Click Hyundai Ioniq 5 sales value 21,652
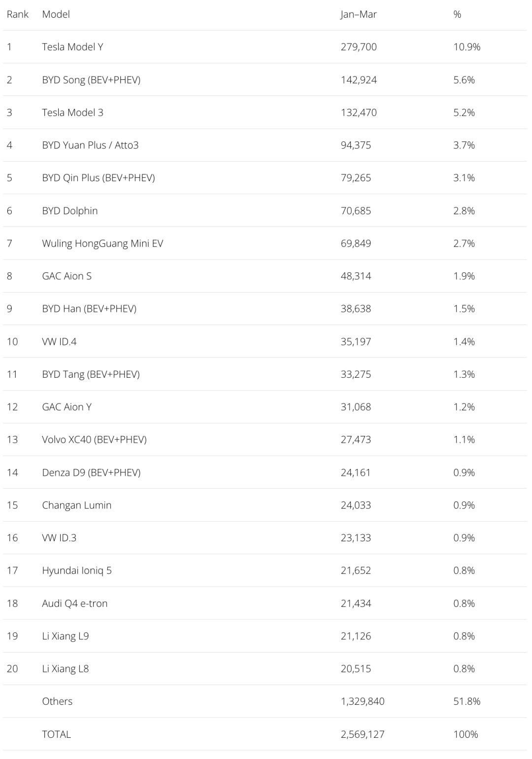 click(x=356, y=570)
